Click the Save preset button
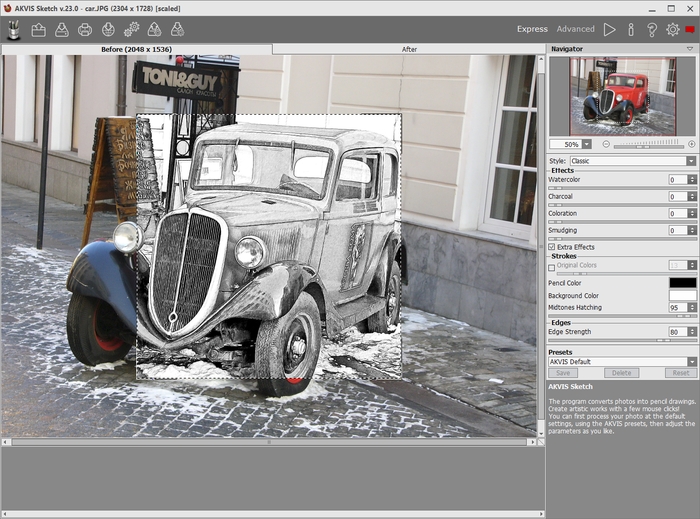Image resolution: width=700 pixels, height=519 pixels. pyautogui.click(x=563, y=373)
